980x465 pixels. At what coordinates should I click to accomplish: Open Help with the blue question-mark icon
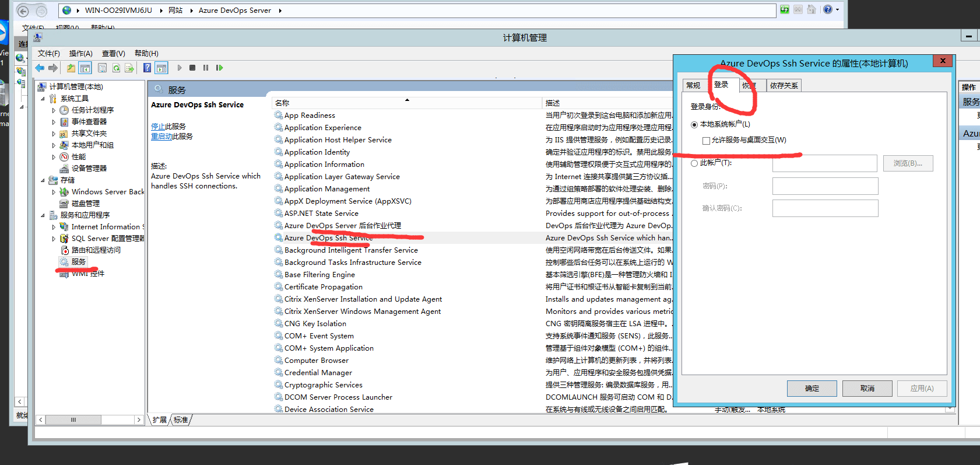(x=147, y=68)
